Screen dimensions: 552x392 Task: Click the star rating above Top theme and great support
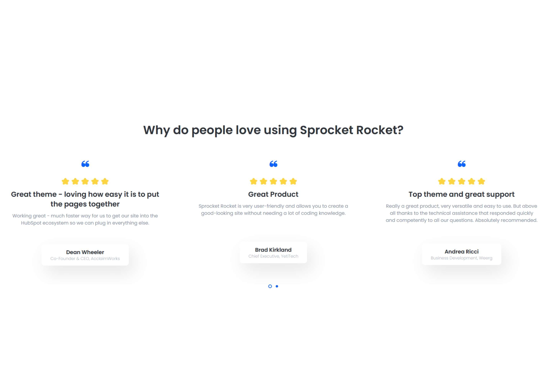pyautogui.click(x=461, y=181)
